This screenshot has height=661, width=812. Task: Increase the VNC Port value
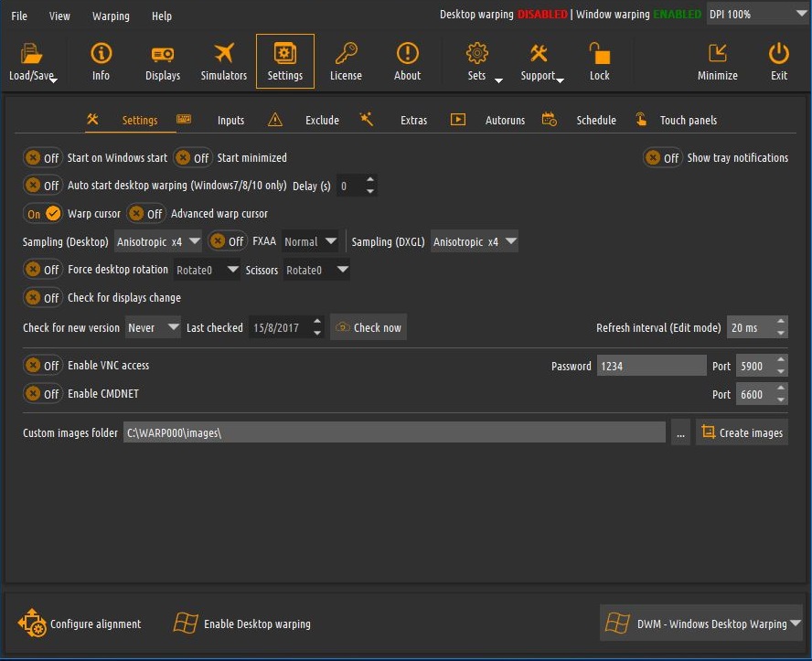(x=781, y=359)
